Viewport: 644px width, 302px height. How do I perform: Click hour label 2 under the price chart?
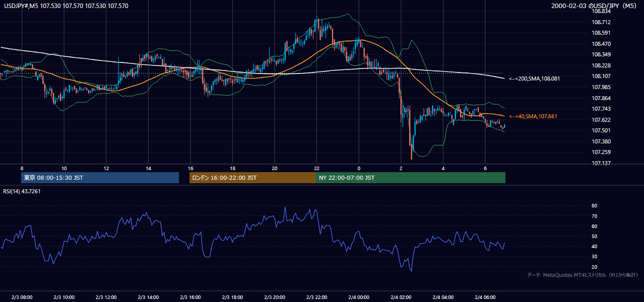tap(401, 168)
